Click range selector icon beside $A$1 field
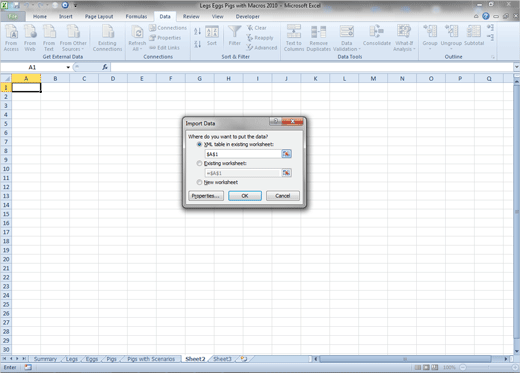Viewport: 520px width, 373px height. coord(286,154)
